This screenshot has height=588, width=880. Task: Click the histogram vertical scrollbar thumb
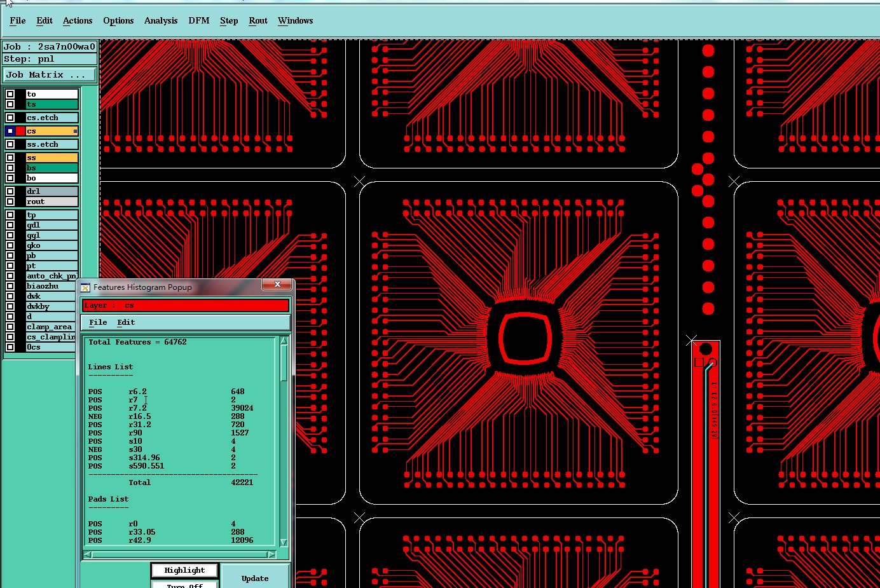284,364
